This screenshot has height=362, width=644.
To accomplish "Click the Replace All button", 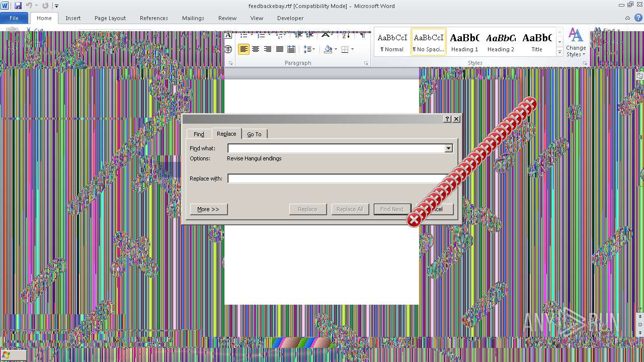I will (x=350, y=209).
